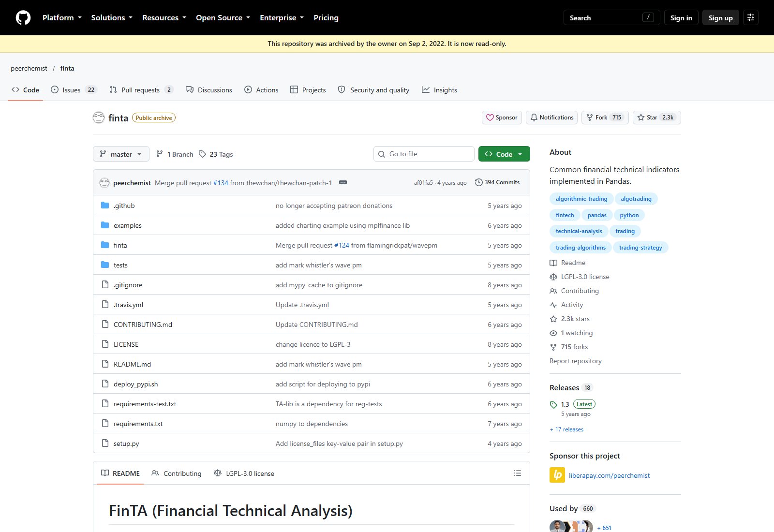Click the 23 Tags link
This screenshot has height=532, width=774.
(216, 154)
